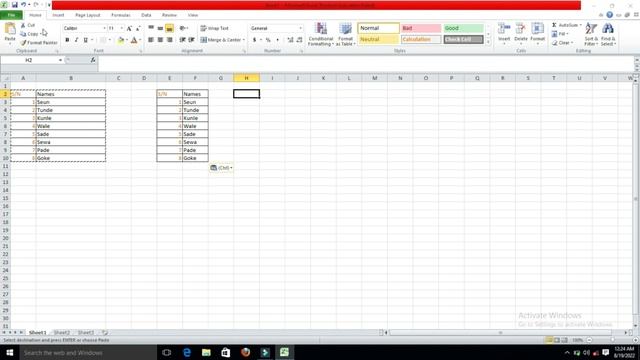Toggle Center horizontal alignment
640x360 pixels.
(160, 40)
